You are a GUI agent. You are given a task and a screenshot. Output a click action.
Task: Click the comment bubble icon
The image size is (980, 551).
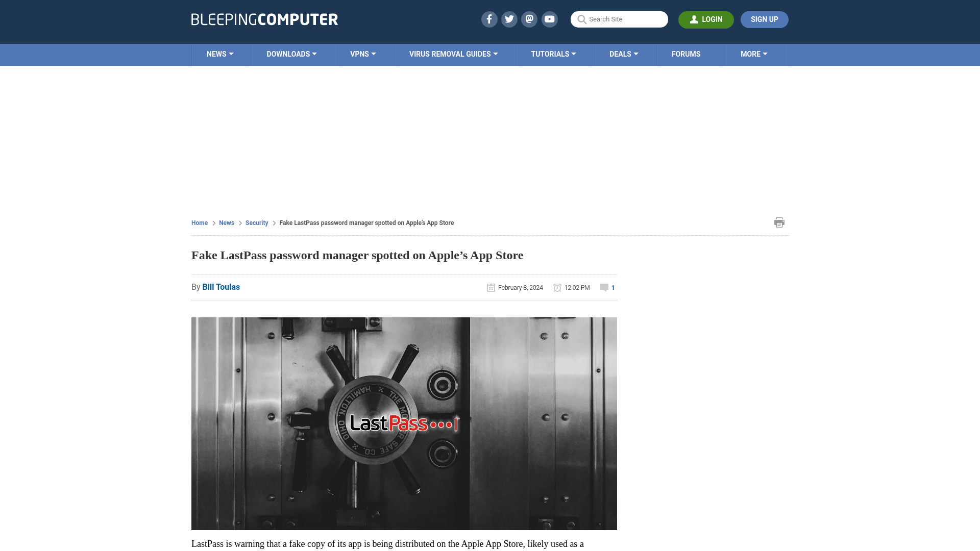point(604,288)
